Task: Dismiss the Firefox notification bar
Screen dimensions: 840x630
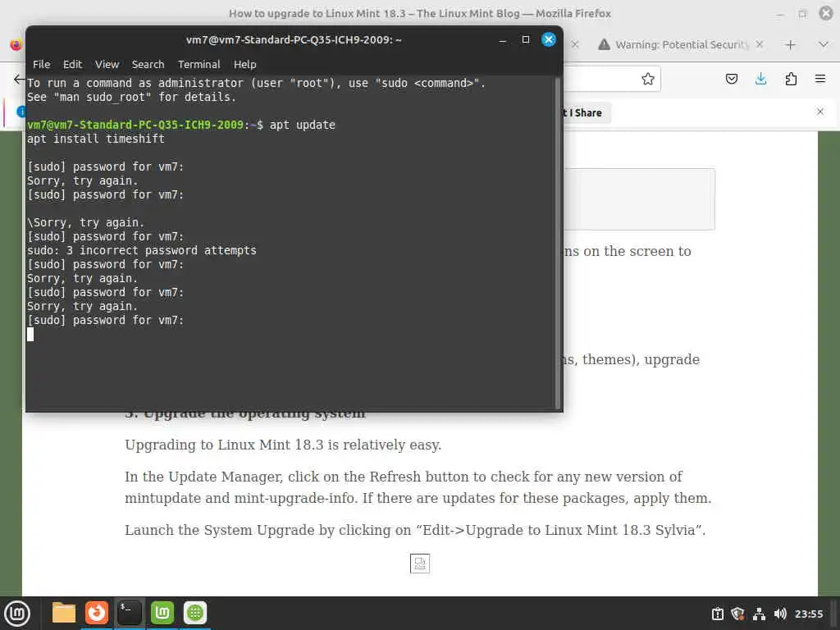Action: pos(820,112)
